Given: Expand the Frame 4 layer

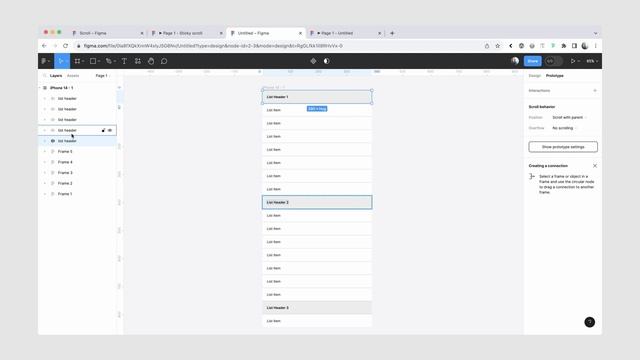Looking at the screenshot, I should click(44, 162).
